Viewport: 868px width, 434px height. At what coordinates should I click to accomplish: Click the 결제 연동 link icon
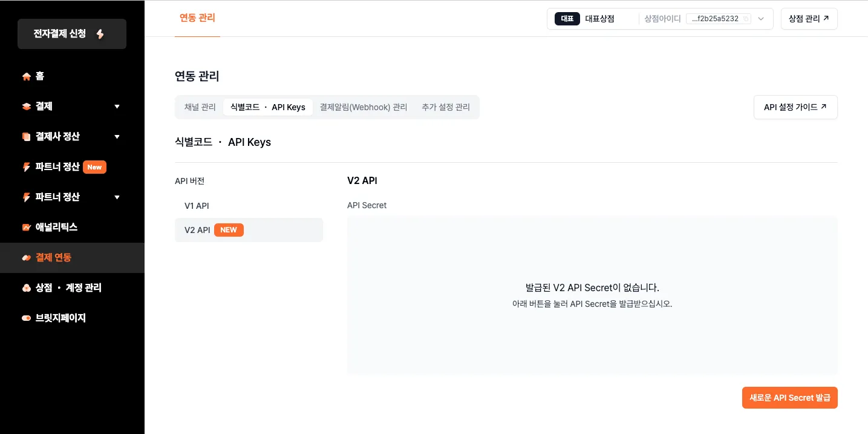click(26, 258)
